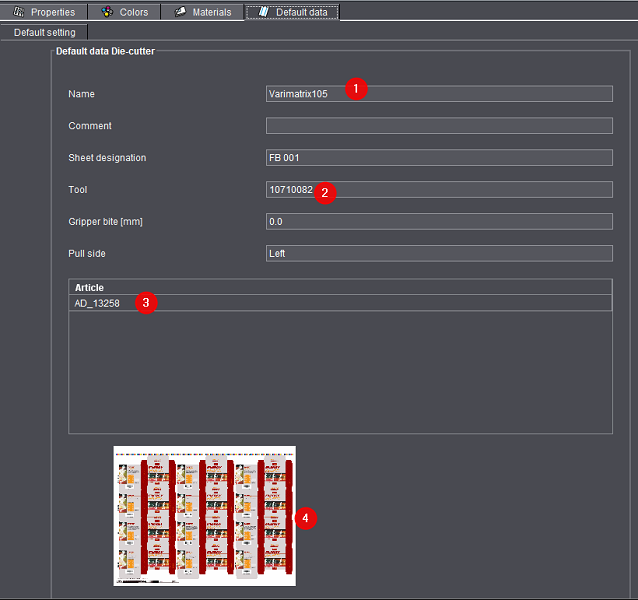Click the Properties tab icon
The height and width of the screenshot is (600, 638).
tap(19, 12)
